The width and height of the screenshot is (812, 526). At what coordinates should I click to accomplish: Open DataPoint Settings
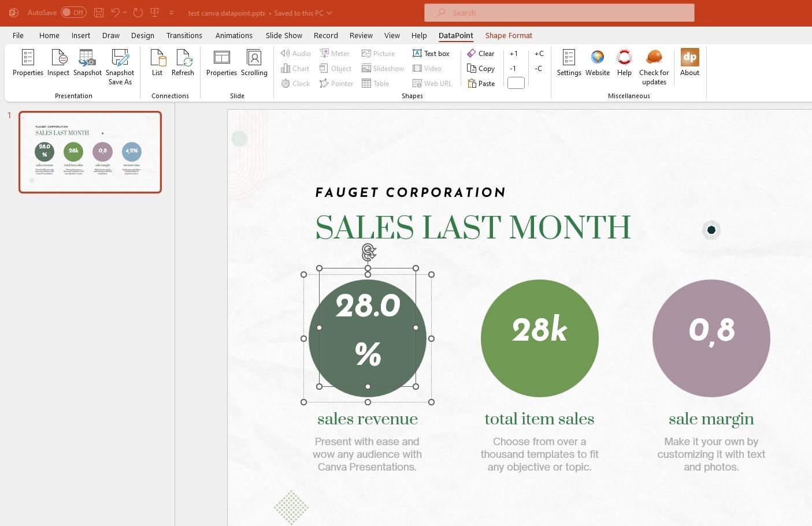coord(569,62)
